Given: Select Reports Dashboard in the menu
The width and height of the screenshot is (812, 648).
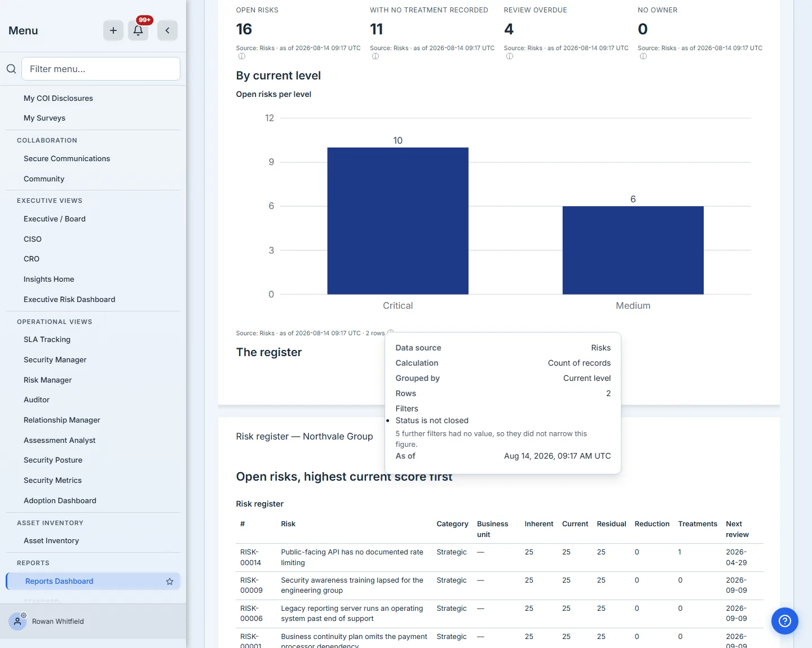Looking at the screenshot, I should [x=93, y=581].
